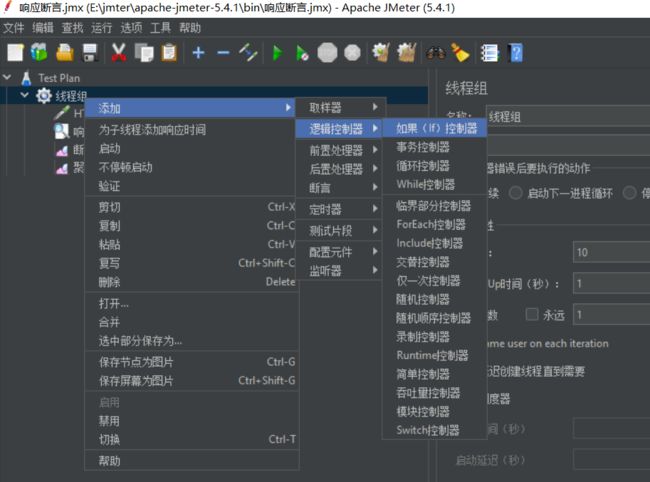Select 启动下一进程循环 radio button
Screen dimensions: 650x482
pos(515,193)
